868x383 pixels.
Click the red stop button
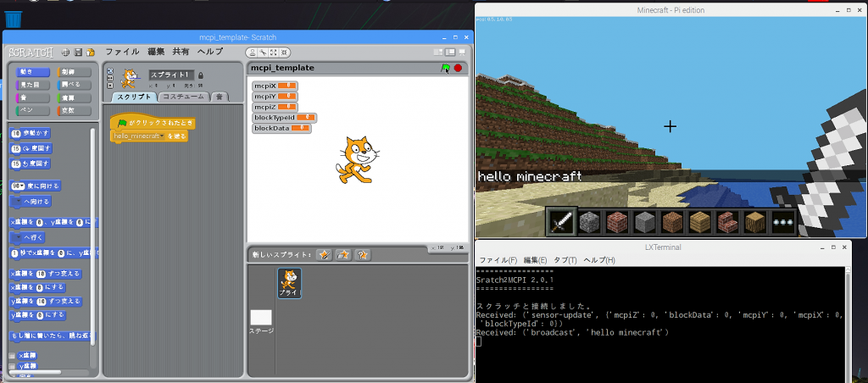[x=458, y=68]
